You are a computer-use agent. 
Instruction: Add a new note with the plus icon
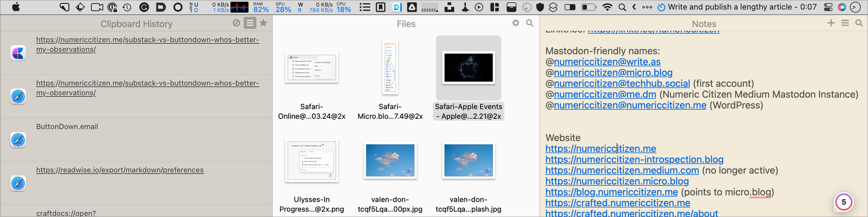pyautogui.click(x=831, y=23)
